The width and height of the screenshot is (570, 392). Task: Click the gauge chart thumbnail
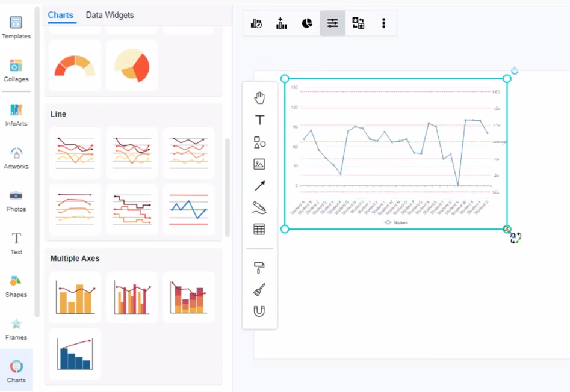tap(74, 65)
